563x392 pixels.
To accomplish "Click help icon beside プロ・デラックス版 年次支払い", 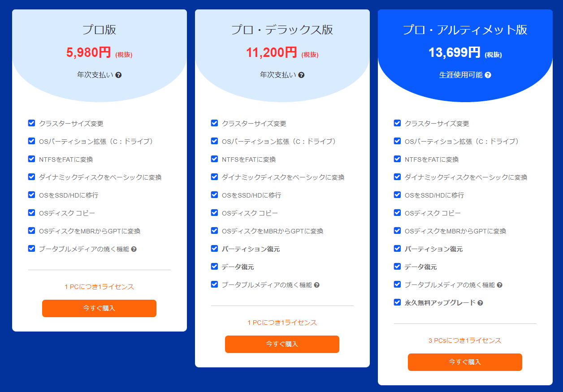I will click(301, 75).
